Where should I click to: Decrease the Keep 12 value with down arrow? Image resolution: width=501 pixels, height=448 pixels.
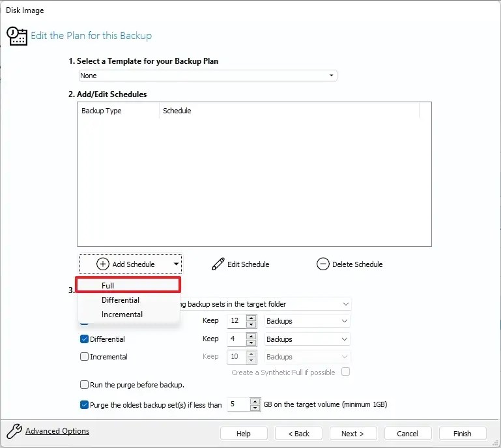click(251, 324)
